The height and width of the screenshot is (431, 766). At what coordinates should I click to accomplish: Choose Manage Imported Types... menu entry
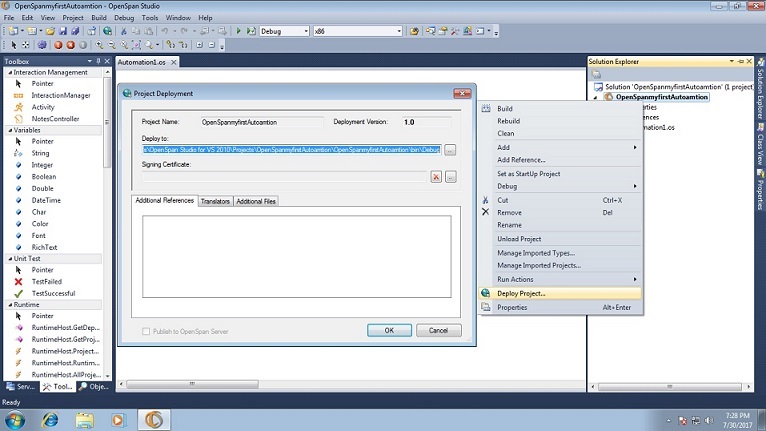pos(560,253)
